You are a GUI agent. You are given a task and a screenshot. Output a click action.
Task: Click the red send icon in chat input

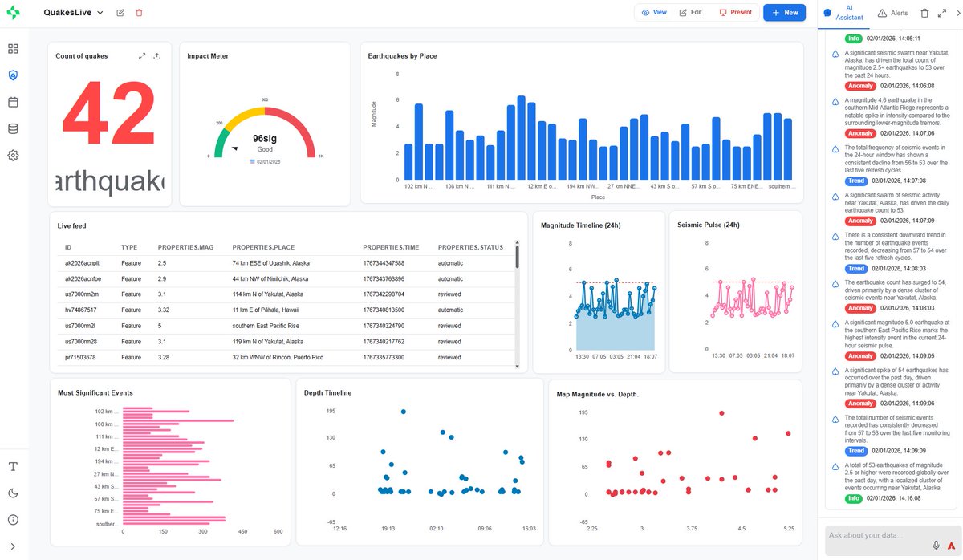951,545
